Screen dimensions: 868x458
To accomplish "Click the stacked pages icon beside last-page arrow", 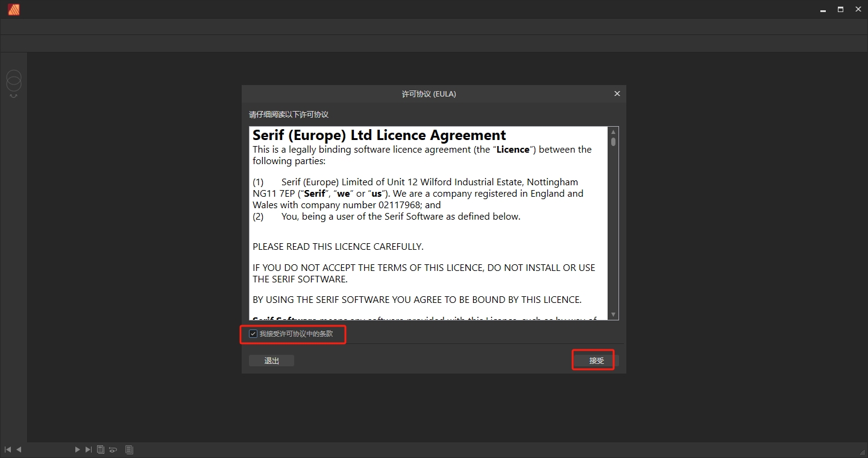I will point(101,450).
